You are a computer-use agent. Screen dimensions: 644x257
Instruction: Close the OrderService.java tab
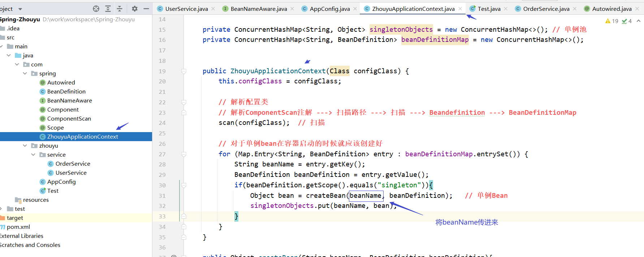point(575,9)
